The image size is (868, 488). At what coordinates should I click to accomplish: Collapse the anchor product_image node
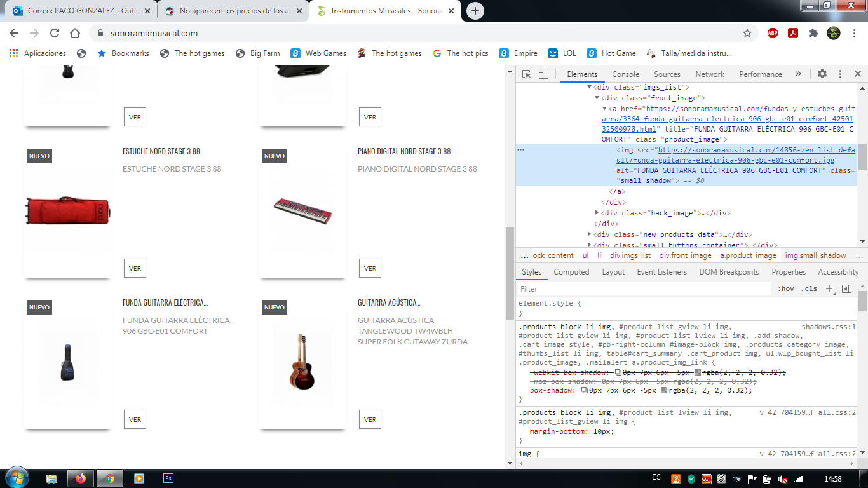pyautogui.click(x=604, y=109)
